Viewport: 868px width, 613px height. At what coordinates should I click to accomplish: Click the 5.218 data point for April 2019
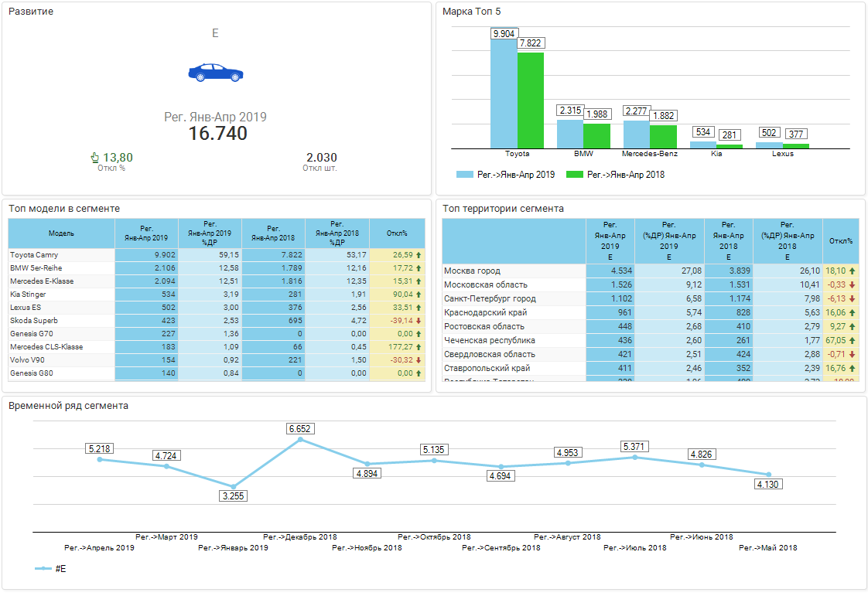(x=100, y=459)
